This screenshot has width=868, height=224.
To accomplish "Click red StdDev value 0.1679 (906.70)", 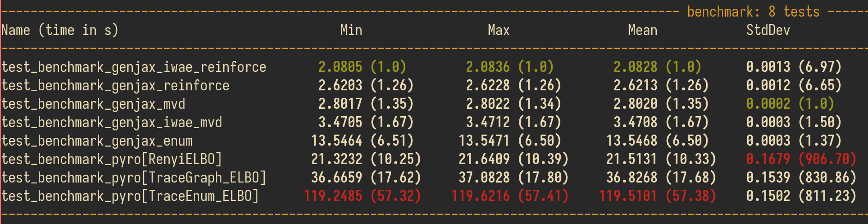I will coord(802,159).
